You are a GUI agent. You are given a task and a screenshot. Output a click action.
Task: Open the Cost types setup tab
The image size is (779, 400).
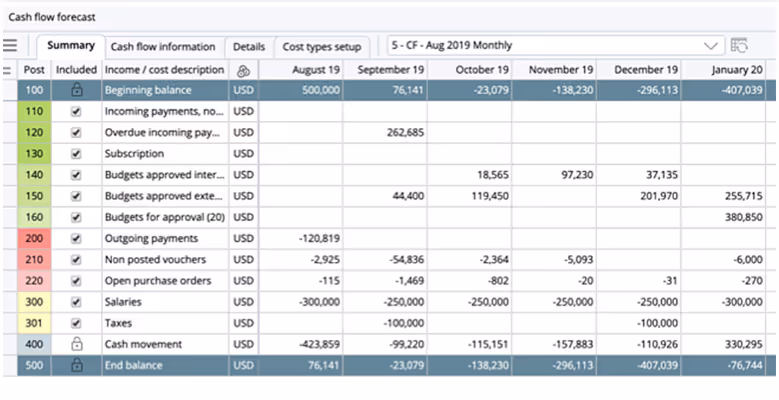321,47
